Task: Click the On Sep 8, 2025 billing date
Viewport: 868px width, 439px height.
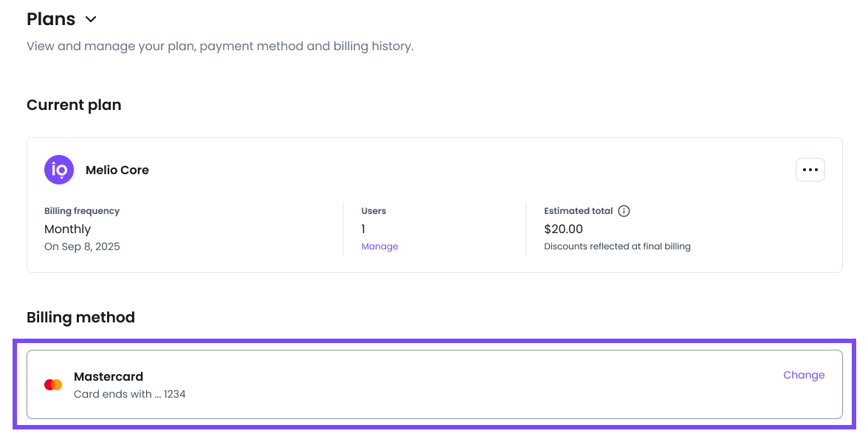Action: pyautogui.click(x=82, y=246)
